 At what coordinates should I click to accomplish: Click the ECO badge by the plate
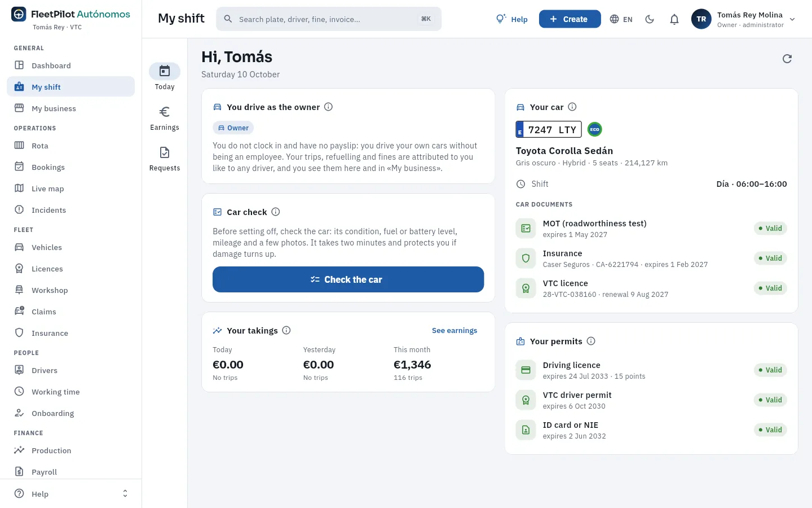coord(594,129)
